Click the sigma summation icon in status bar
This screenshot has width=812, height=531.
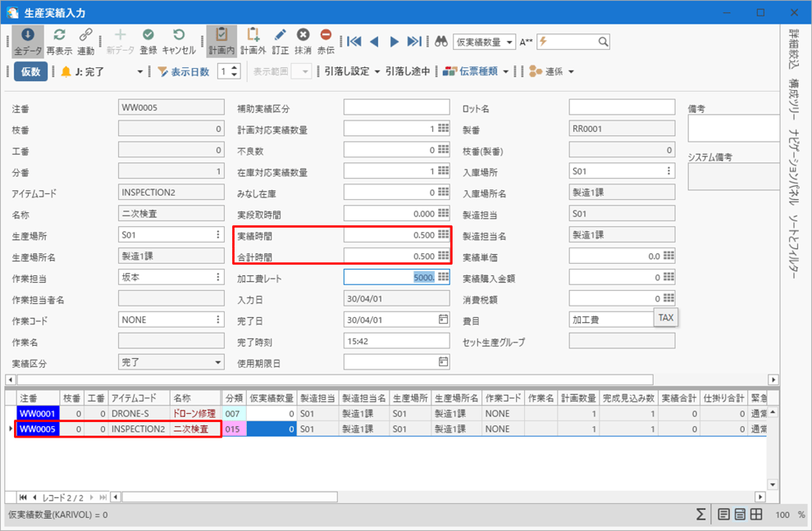700,515
